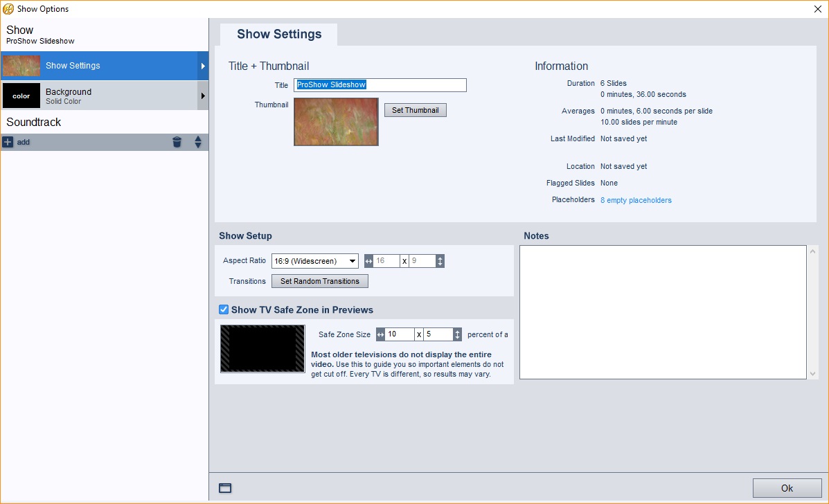Image resolution: width=829 pixels, height=504 pixels.
Task: Click the soundtrack trash delete icon
Action: (x=177, y=142)
